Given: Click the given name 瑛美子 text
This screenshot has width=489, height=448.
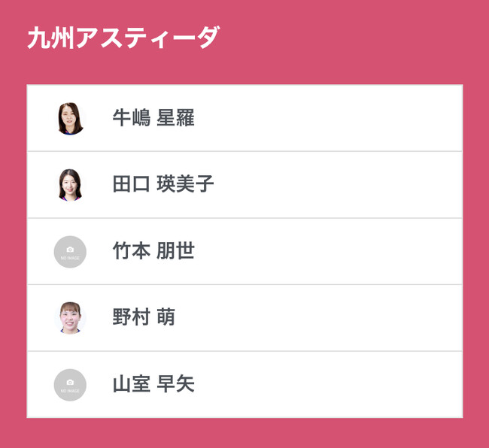Looking at the screenshot, I should click(x=186, y=185).
